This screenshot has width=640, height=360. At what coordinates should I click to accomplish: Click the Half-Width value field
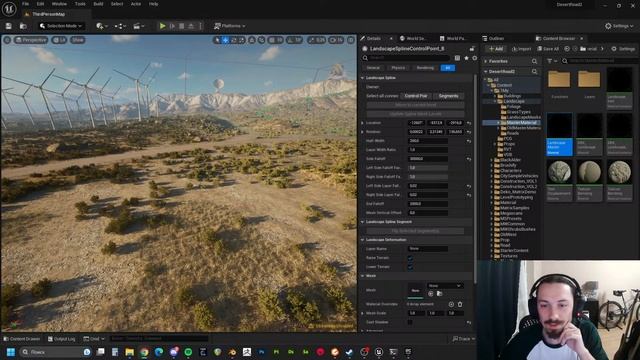point(428,141)
